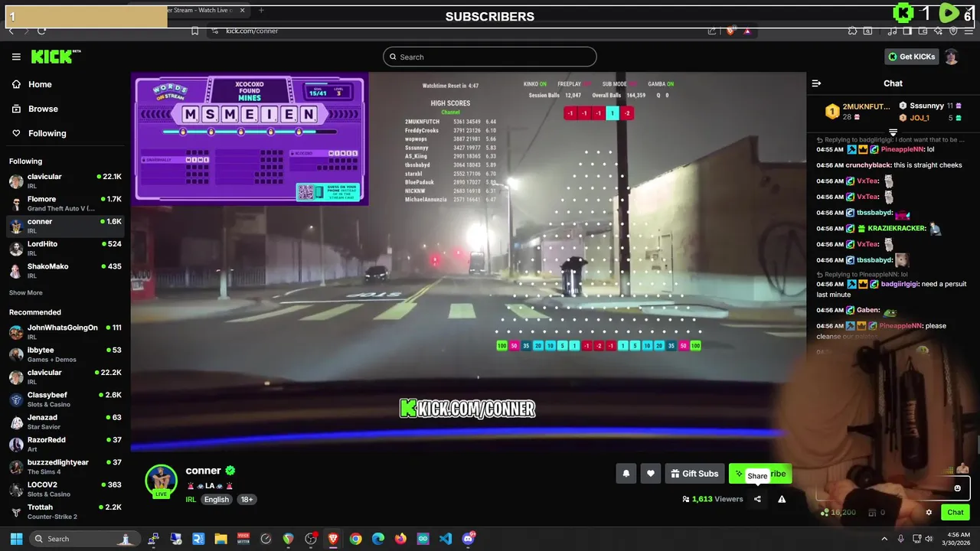980x551 pixels.
Task: Open followed channel Flomore
Action: 65,204
